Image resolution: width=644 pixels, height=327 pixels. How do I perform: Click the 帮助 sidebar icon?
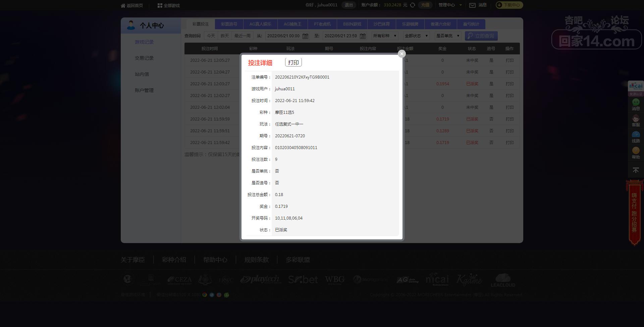point(636,153)
